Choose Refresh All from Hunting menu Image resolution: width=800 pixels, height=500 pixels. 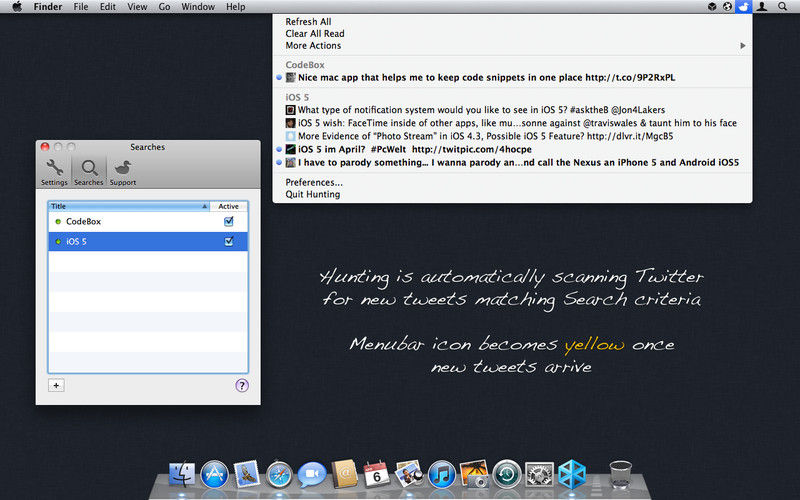tap(512, 21)
